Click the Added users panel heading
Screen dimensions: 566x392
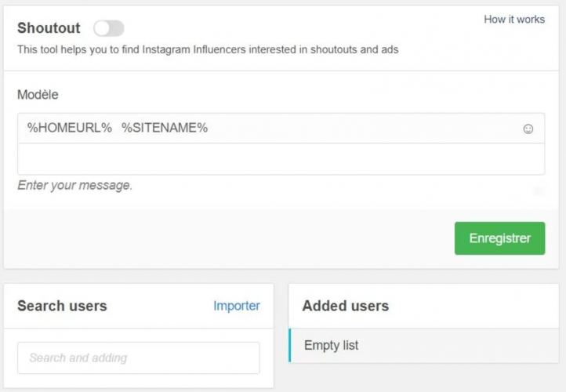346,306
